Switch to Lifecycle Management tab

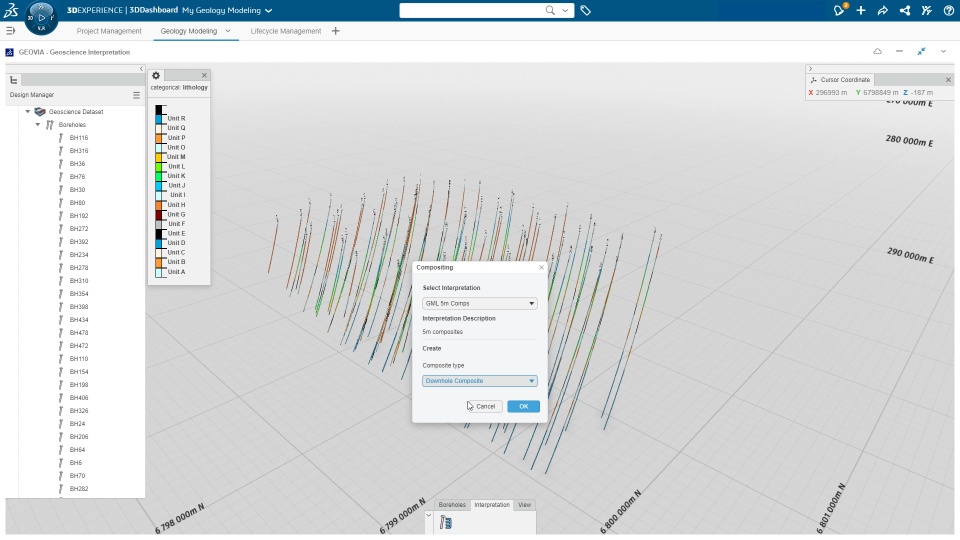(285, 31)
